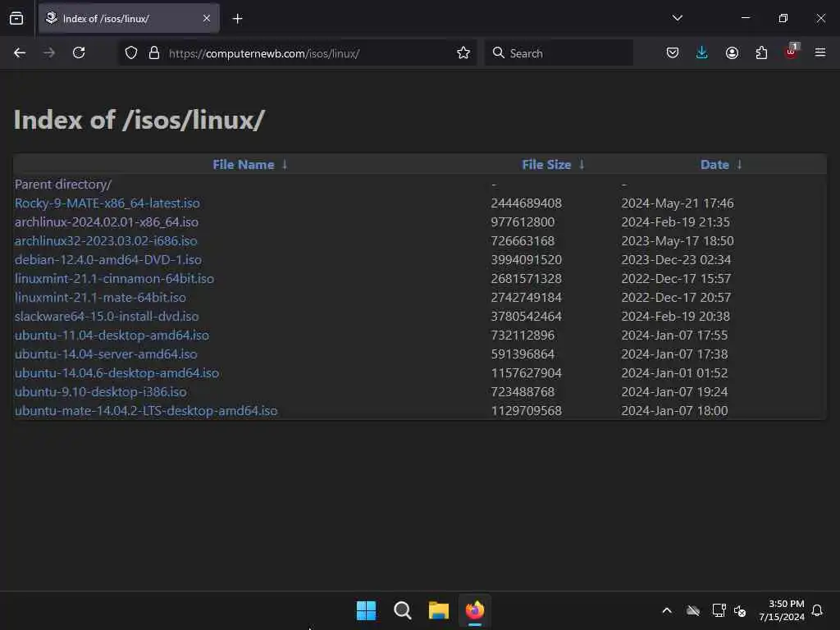Expand the list all tabs chevron
Viewport: 840px width, 630px height.
point(677,18)
